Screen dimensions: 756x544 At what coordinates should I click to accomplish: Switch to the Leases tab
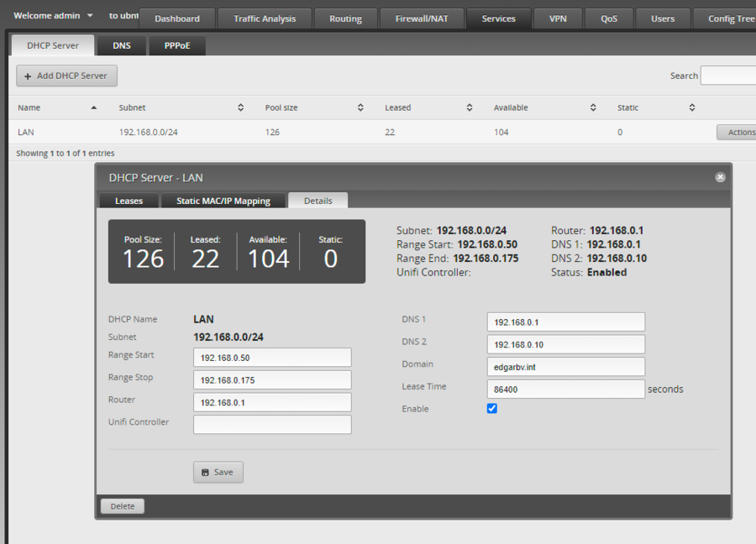click(x=129, y=201)
